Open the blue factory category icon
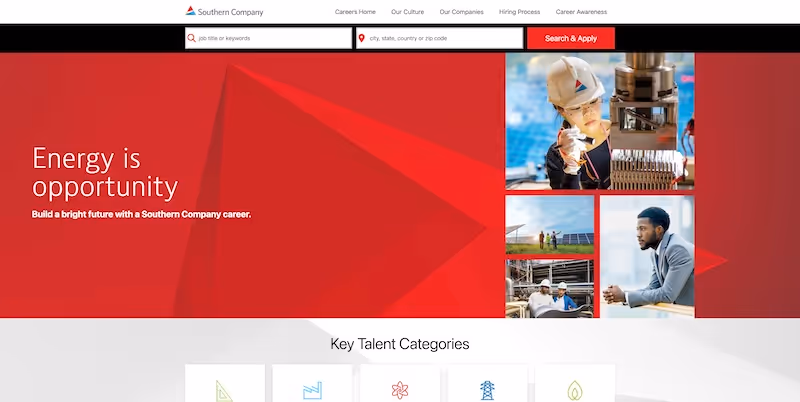This screenshot has width=800, height=402. tap(312, 390)
